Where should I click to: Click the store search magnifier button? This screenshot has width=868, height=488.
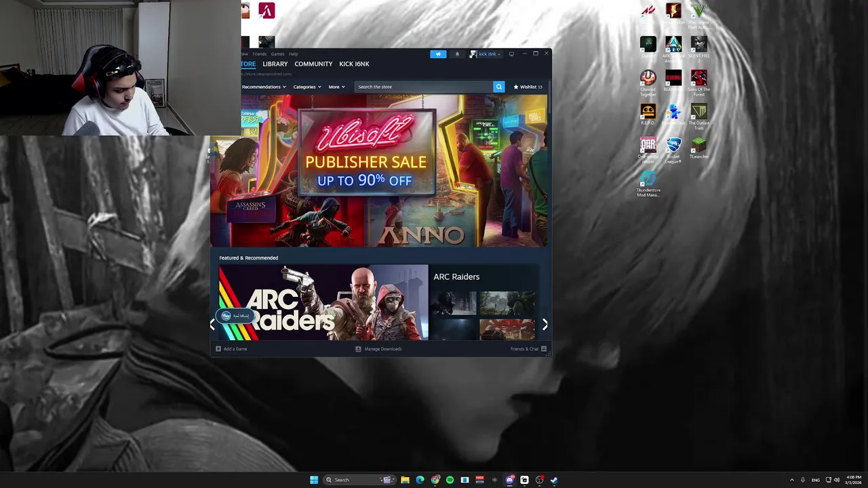click(x=498, y=87)
